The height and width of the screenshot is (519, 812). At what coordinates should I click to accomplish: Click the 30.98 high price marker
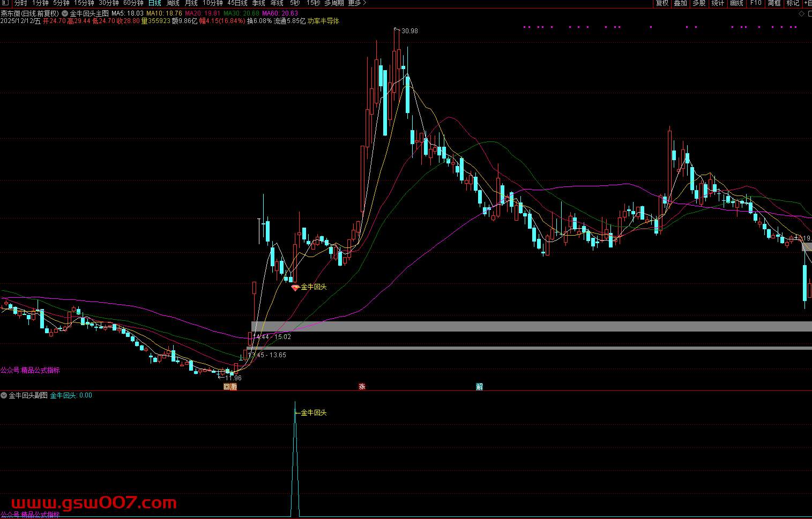click(x=409, y=31)
